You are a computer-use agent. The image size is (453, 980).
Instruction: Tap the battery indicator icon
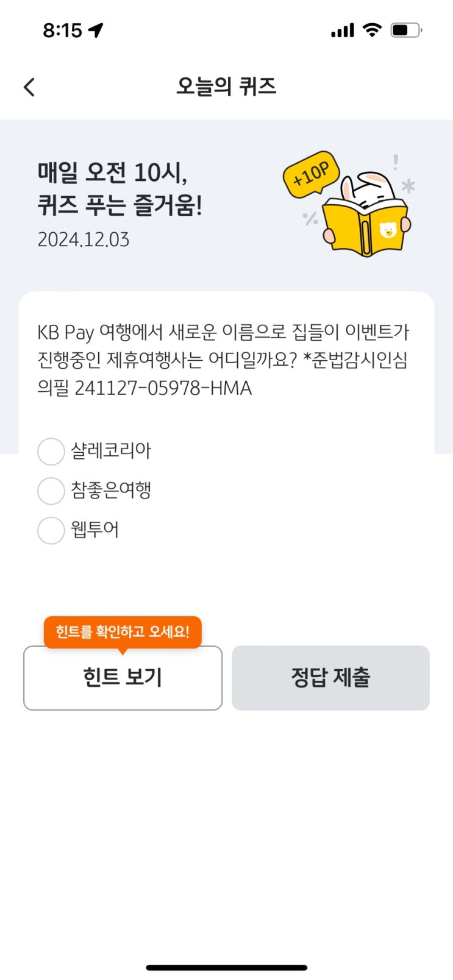[405, 30]
